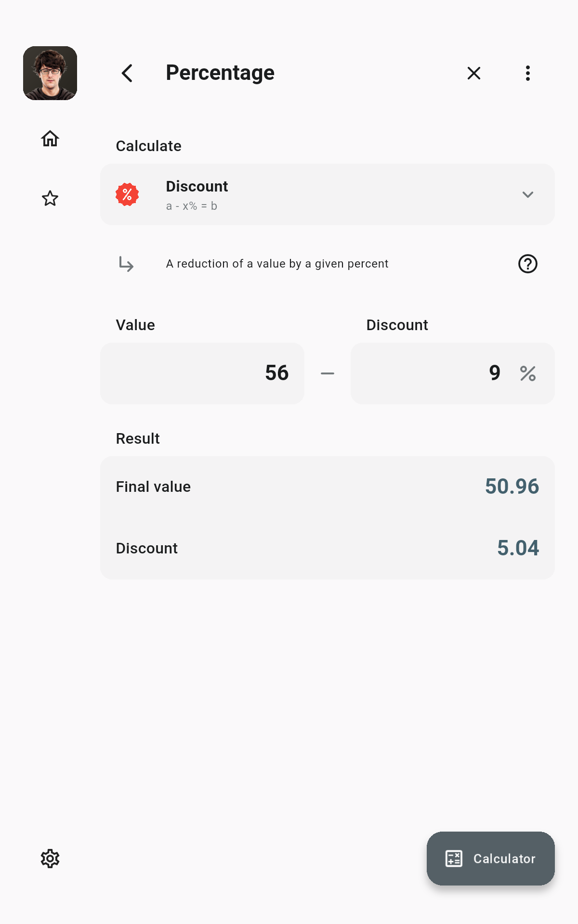The image size is (578, 924).
Task: Show help via the question mark icon
Action: coord(528,264)
